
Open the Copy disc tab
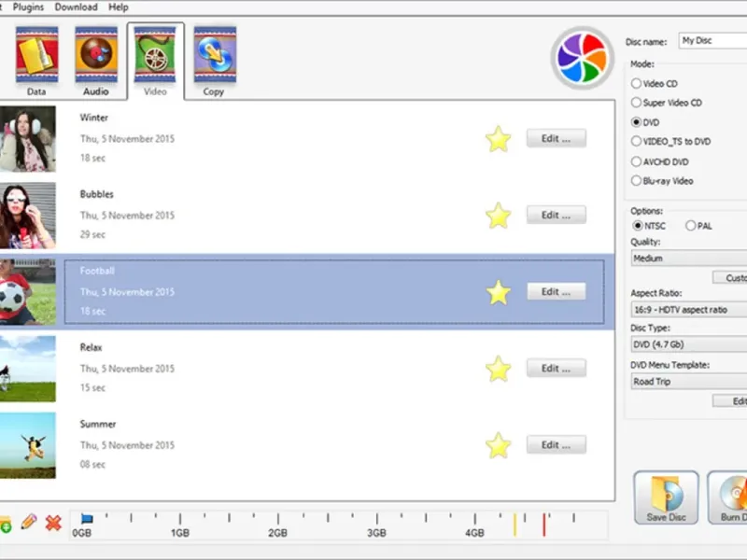click(215, 61)
